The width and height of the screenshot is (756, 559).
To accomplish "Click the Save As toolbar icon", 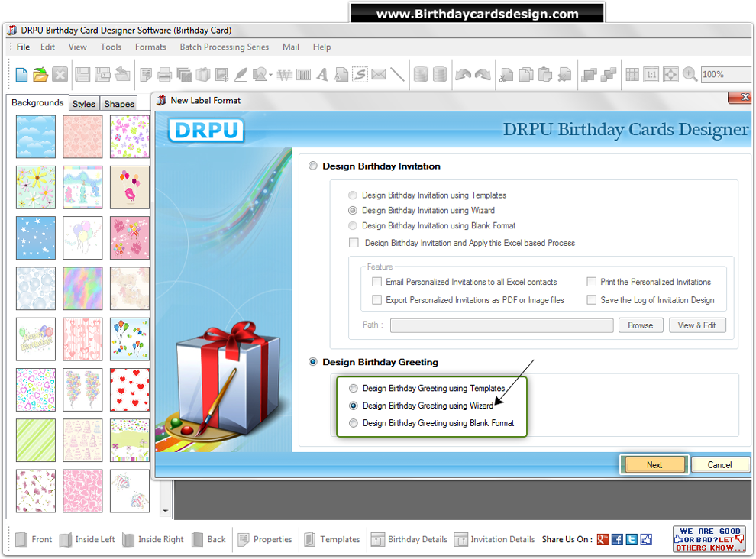I will (x=102, y=75).
